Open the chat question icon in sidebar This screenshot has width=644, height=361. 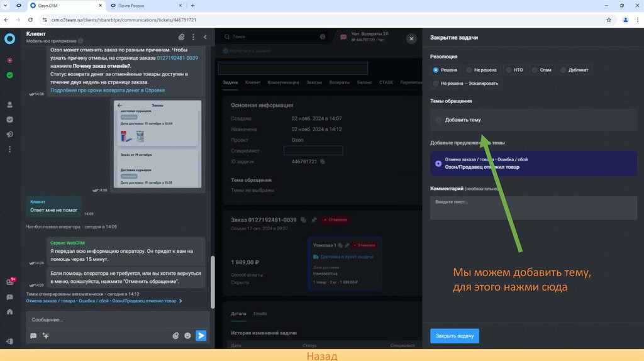[x=10, y=297]
